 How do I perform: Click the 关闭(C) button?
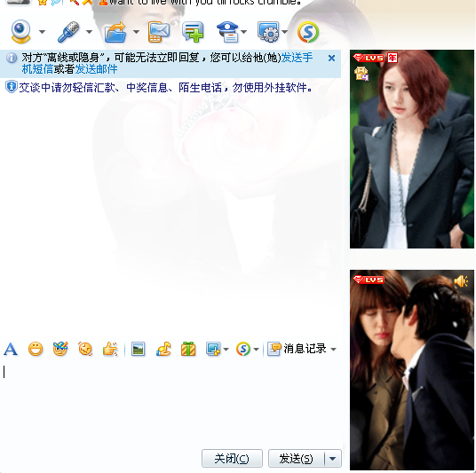click(232, 459)
